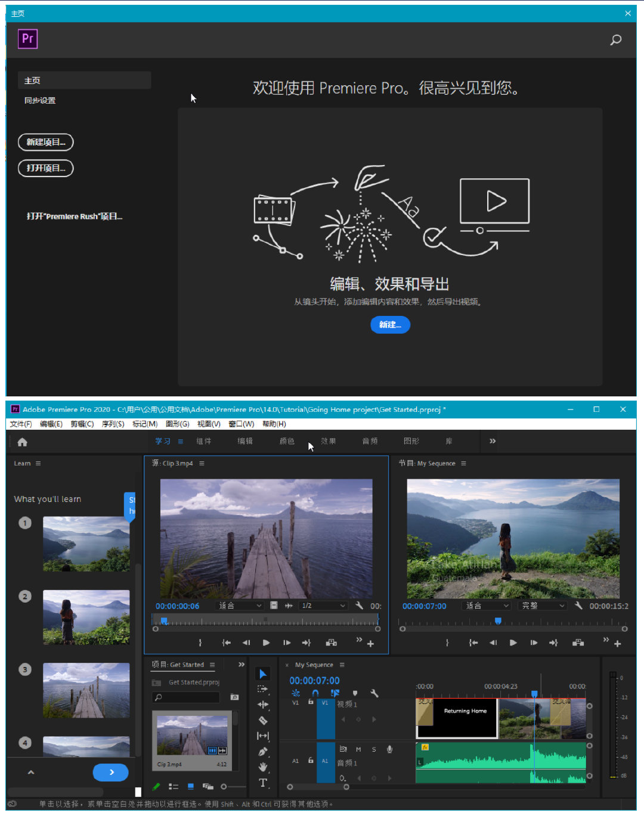Open the 窗口(W) menu

point(241,424)
